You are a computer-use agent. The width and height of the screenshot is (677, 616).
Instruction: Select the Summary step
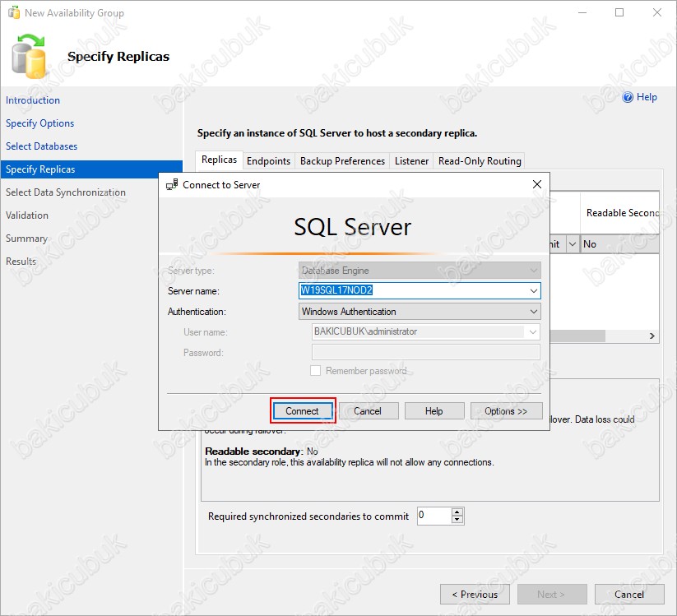pyautogui.click(x=26, y=239)
